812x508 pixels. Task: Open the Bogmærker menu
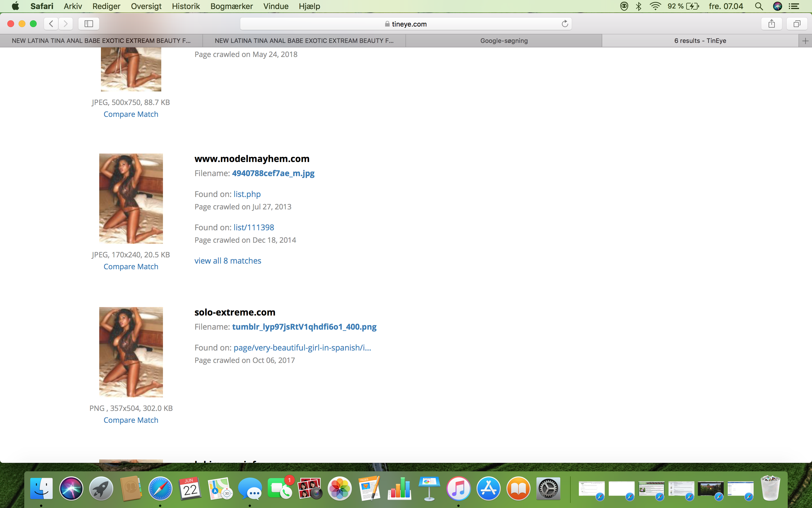click(x=231, y=6)
